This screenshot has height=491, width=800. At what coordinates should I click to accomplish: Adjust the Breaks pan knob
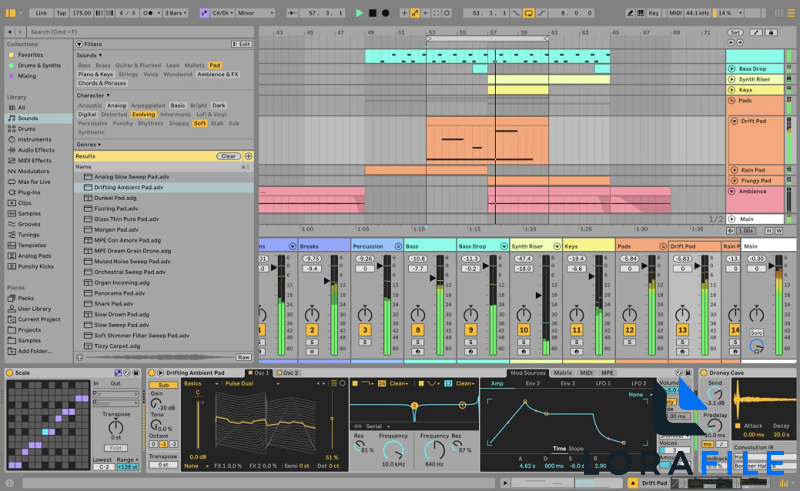click(312, 314)
